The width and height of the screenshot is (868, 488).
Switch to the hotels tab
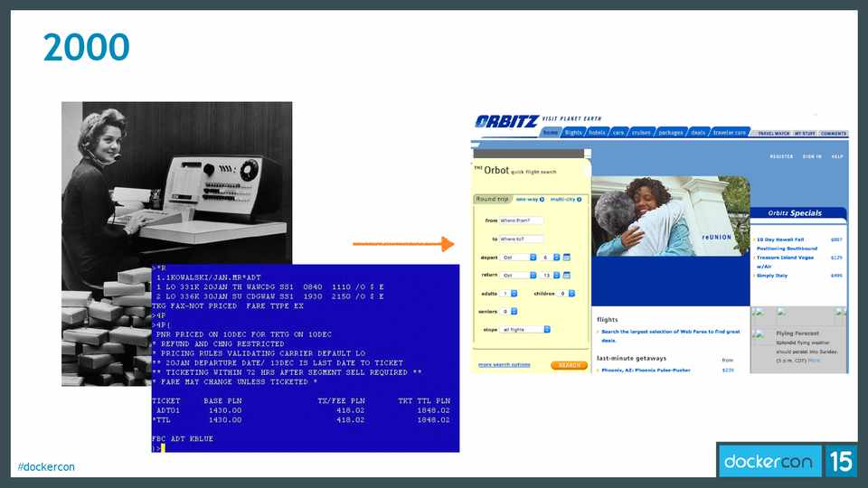(597, 133)
